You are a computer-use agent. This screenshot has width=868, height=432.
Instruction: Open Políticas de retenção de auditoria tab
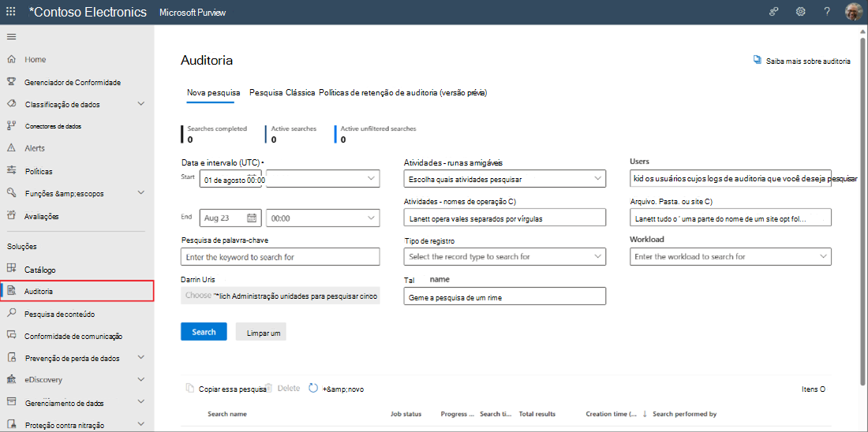(403, 93)
